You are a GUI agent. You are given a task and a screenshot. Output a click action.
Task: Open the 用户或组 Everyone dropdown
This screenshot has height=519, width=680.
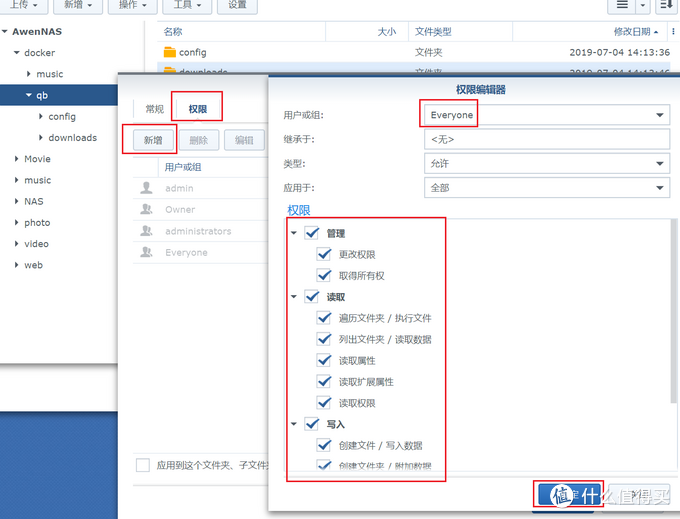tap(660, 115)
